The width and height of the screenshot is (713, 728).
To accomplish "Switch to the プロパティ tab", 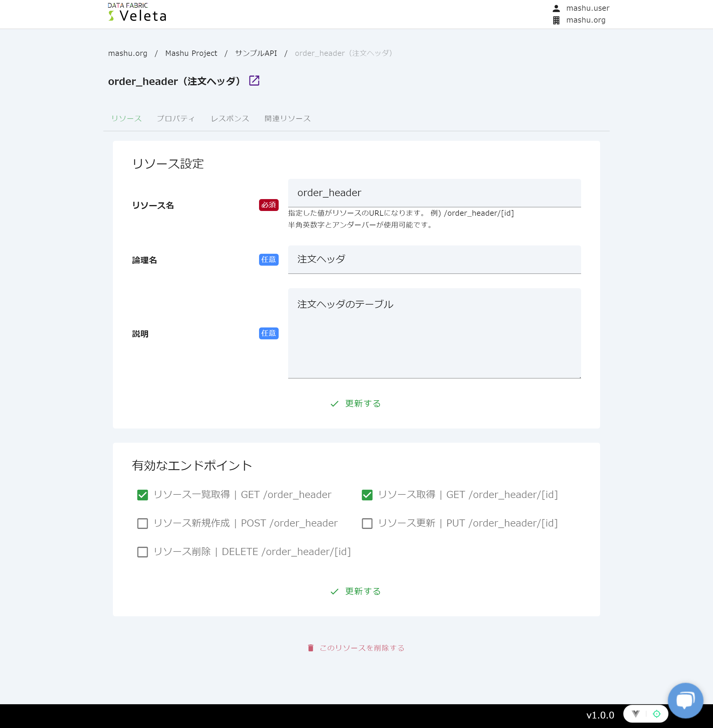I will (176, 118).
